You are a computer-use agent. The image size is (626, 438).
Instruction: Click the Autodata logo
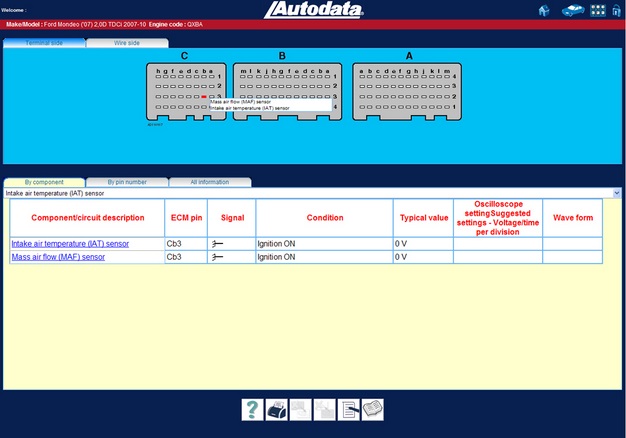(314, 10)
